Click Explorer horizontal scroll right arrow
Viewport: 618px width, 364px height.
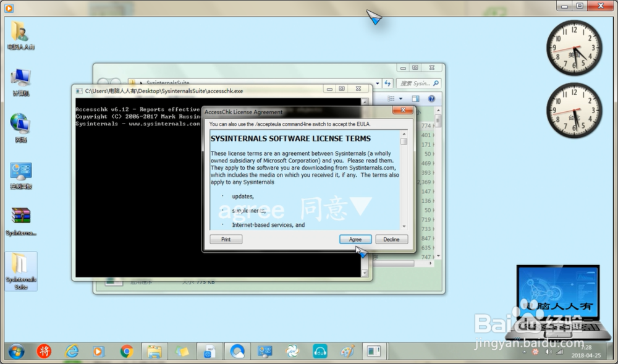point(431,263)
